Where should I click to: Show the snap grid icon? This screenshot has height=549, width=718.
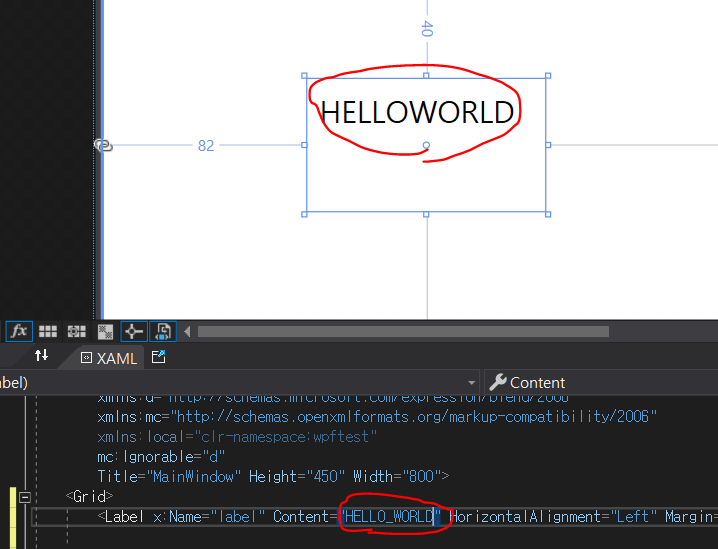(x=48, y=331)
